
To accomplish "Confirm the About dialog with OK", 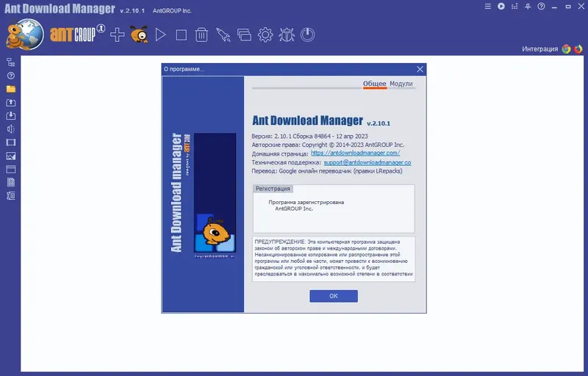I will pyautogui.click(x=334, y=296).
